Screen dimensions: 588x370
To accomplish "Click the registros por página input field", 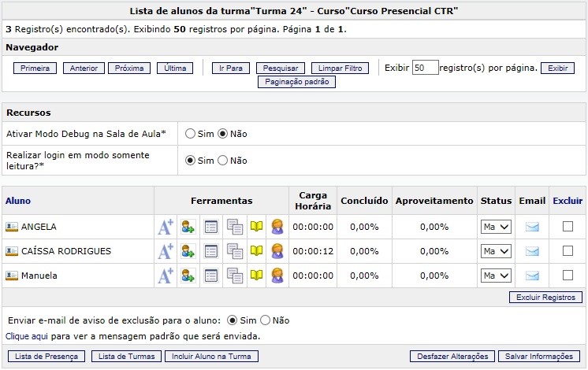I will click(x=425, y=68).
